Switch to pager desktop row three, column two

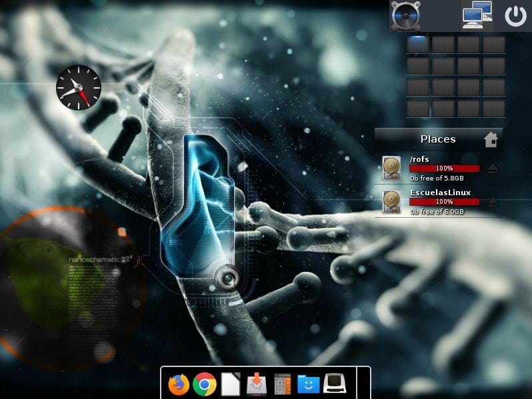click(443, 87)
